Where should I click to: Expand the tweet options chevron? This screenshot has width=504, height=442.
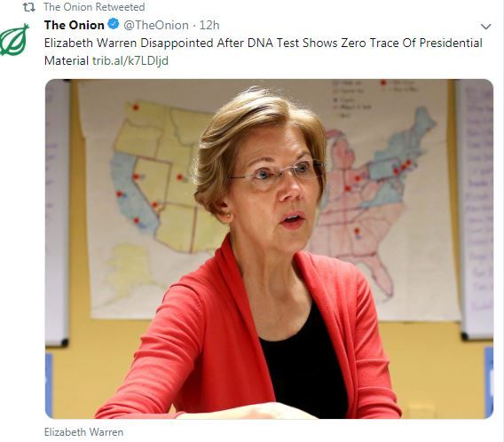click(485, 27)
